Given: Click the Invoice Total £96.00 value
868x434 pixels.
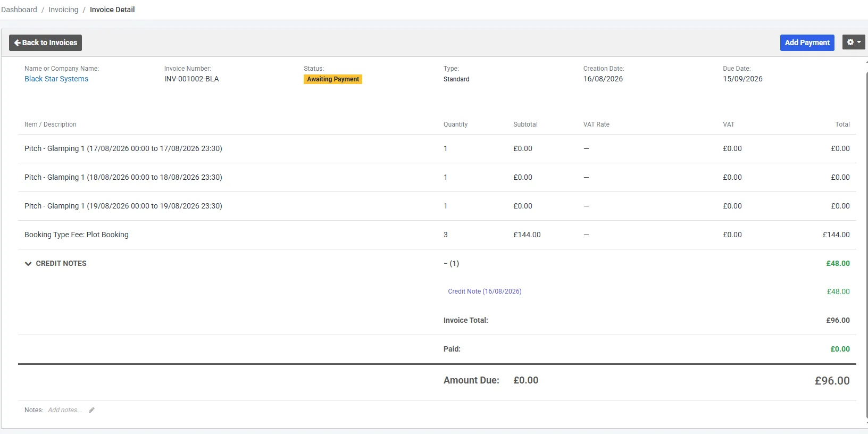Looking at the screenshot, I should (838, 320).
